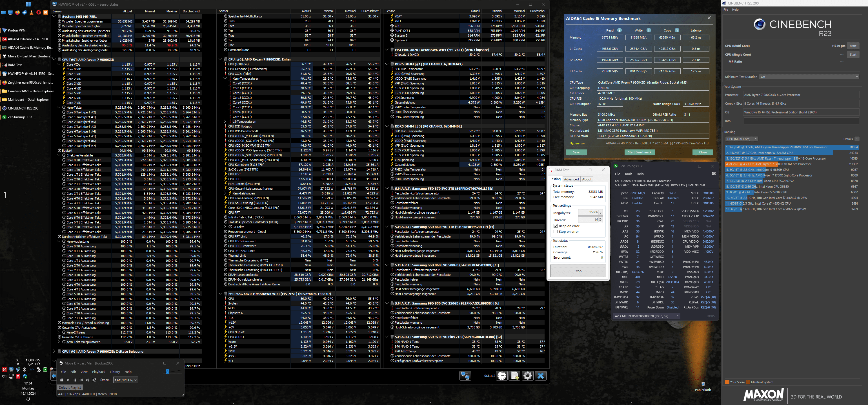Screen dimensions: 868x405
Task: Start Cinebench CPU Single Core test
Action: pos(853,55)
